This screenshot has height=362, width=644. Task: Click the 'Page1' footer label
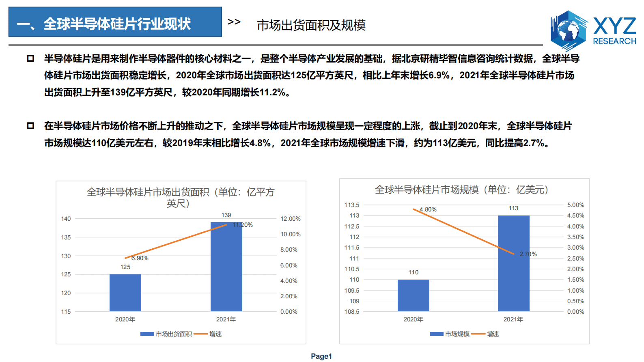pos(321,356)
